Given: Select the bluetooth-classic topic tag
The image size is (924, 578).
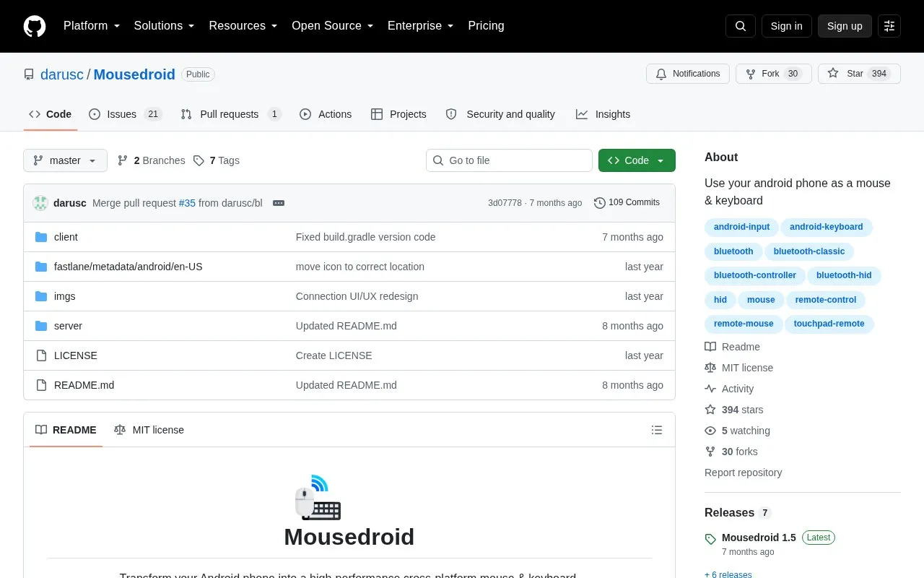Looking at the screenshot, I should pos(809,251).
